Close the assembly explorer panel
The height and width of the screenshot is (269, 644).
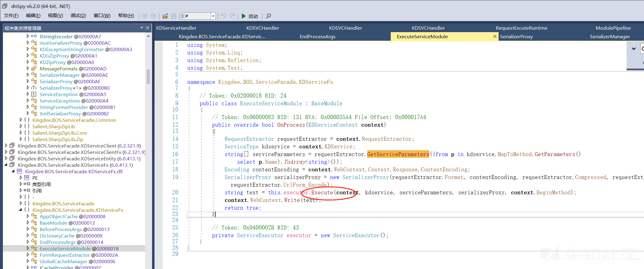point(148,28)
